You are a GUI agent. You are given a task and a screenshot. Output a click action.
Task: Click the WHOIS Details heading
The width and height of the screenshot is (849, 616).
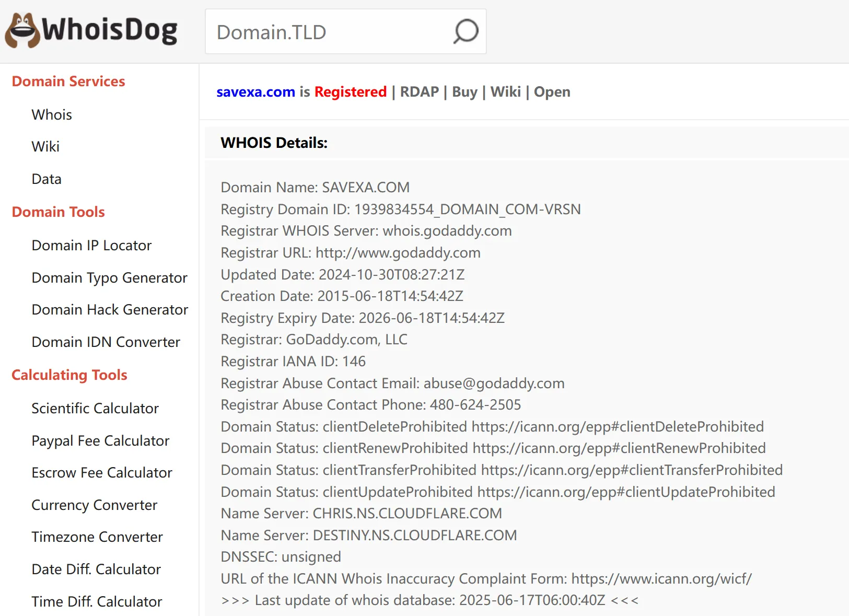coord(274,143)
